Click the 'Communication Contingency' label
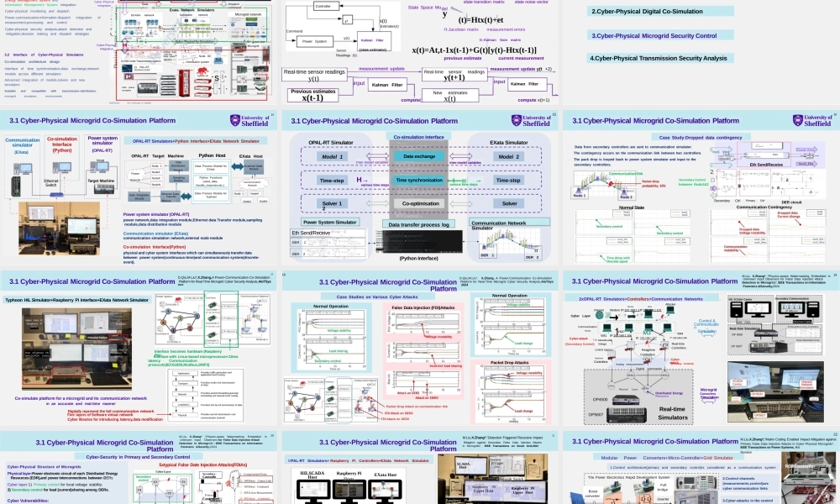The image size is (840, 504). (x=764, y=207)
